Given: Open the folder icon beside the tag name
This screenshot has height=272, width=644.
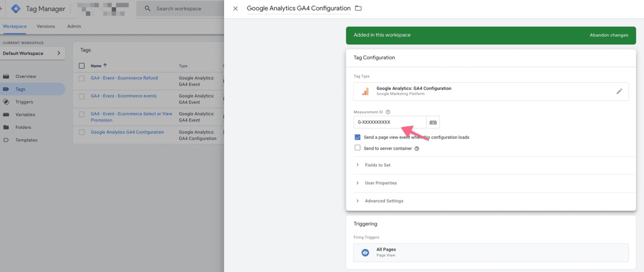Looking at the screenshot, I should pyautogui.click(x=358, y=8).
